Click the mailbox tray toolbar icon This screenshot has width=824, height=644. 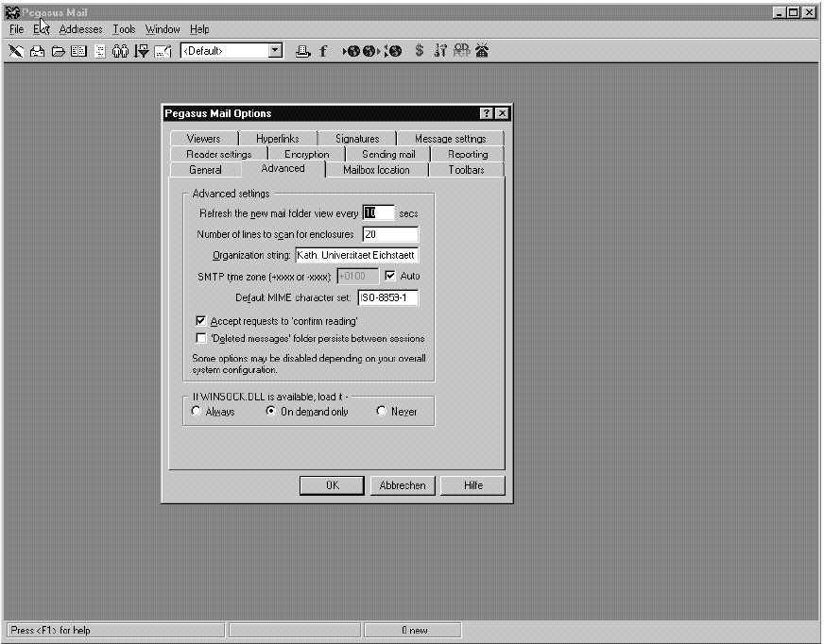point(37,51)
